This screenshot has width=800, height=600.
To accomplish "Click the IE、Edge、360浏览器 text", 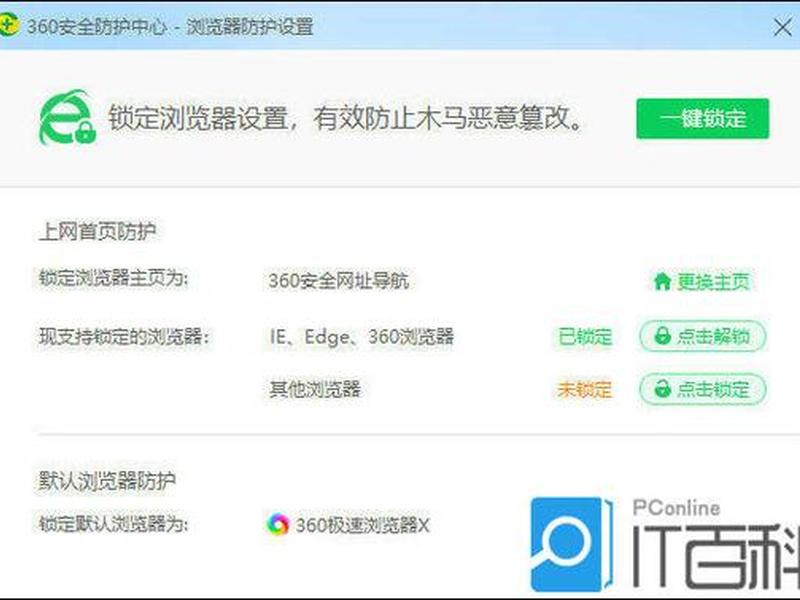I will point(362,336).
